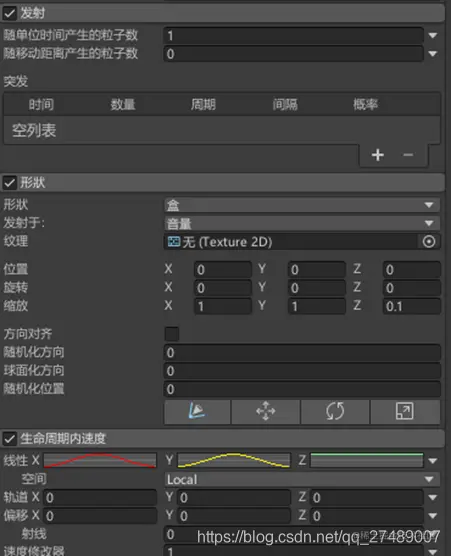
Task: Click the 轨道 X value field
Action: [100, 497]
